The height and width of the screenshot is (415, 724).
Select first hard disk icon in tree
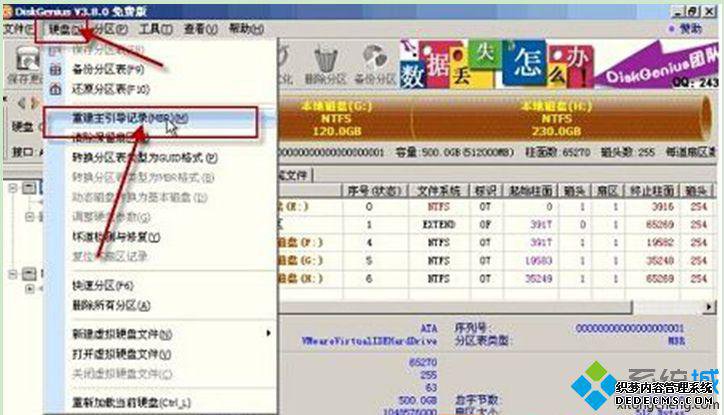(x=30, y=187)
